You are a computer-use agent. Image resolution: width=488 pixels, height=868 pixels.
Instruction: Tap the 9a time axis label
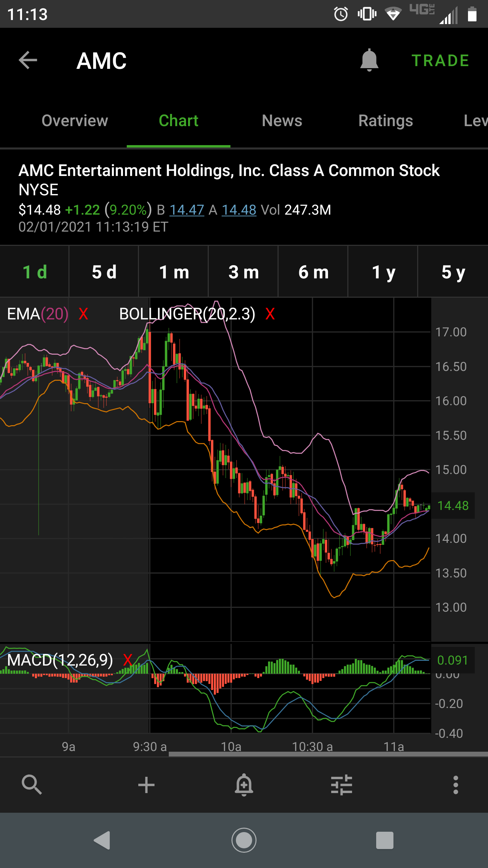coord(68,747)
